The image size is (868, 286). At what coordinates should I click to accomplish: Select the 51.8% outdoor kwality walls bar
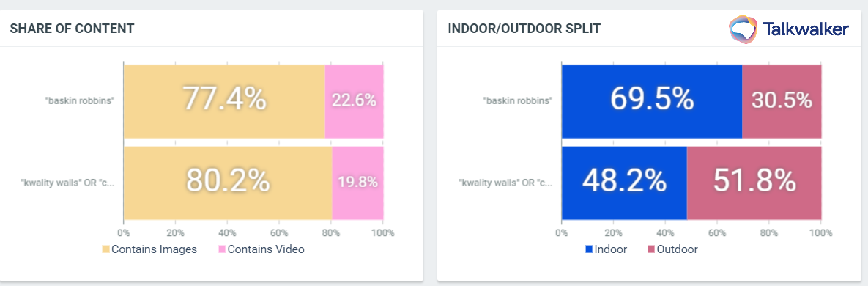tap(754, 183)
